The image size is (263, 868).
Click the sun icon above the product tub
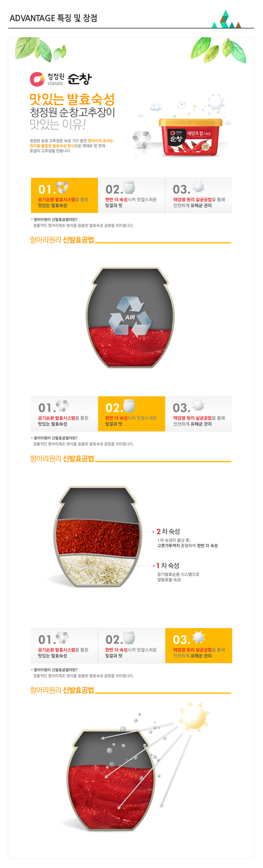click(216, 102)
